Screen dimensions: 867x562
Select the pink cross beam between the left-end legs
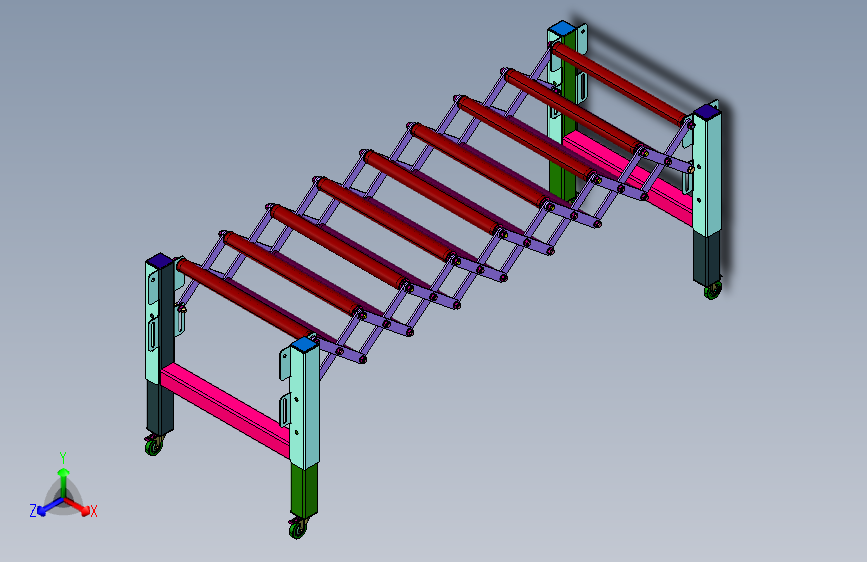224,409
